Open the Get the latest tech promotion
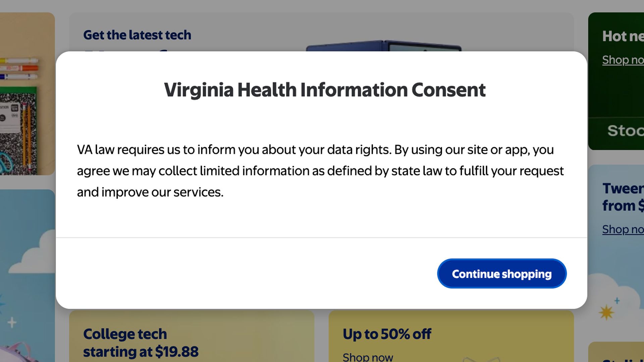 137,35
